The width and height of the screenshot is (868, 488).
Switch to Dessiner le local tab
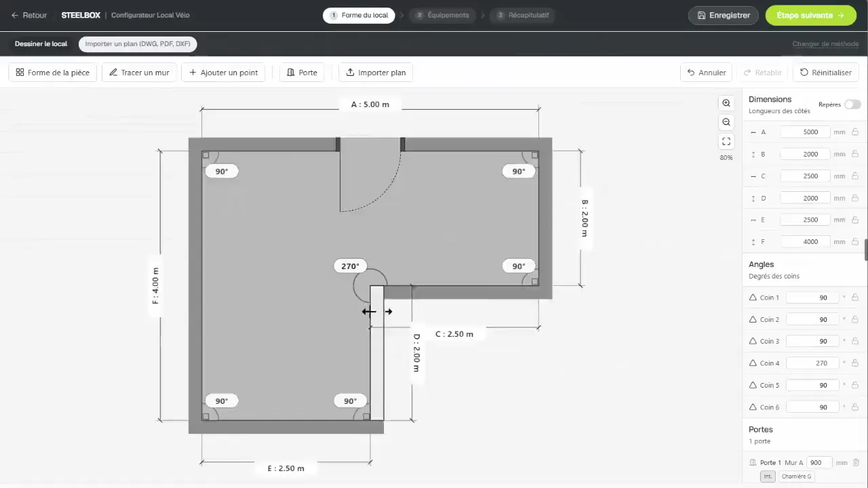click(x=41, y=44)
